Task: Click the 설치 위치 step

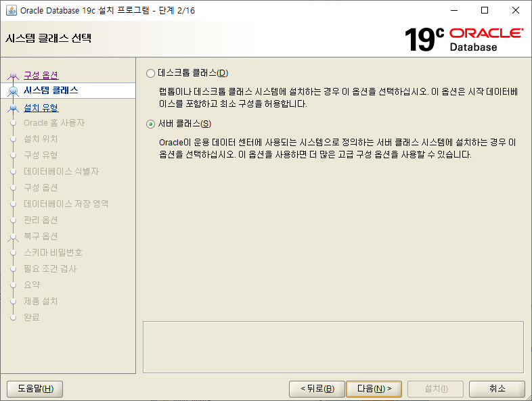Action: pyautogui.click(x=41, y=139)
